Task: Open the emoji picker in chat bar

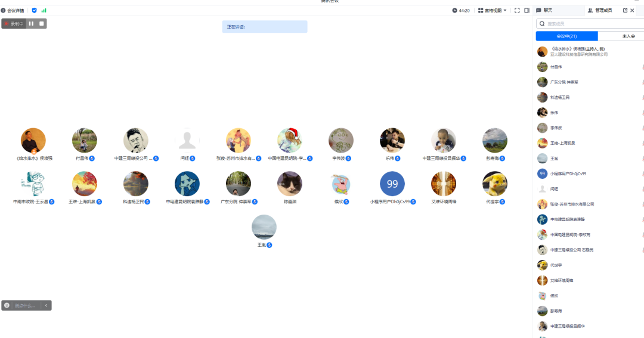Action: [x=7, y=305]
